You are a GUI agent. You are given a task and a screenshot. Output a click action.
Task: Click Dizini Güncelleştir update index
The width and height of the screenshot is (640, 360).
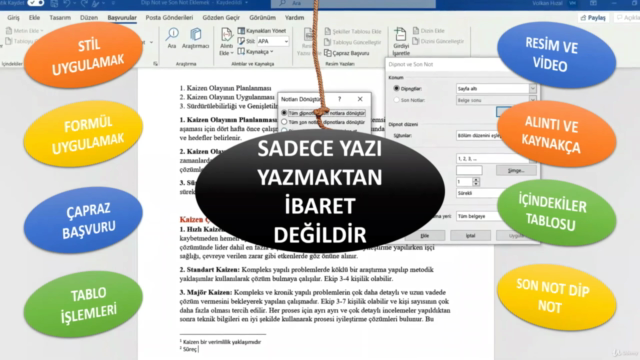pos(438,41)
